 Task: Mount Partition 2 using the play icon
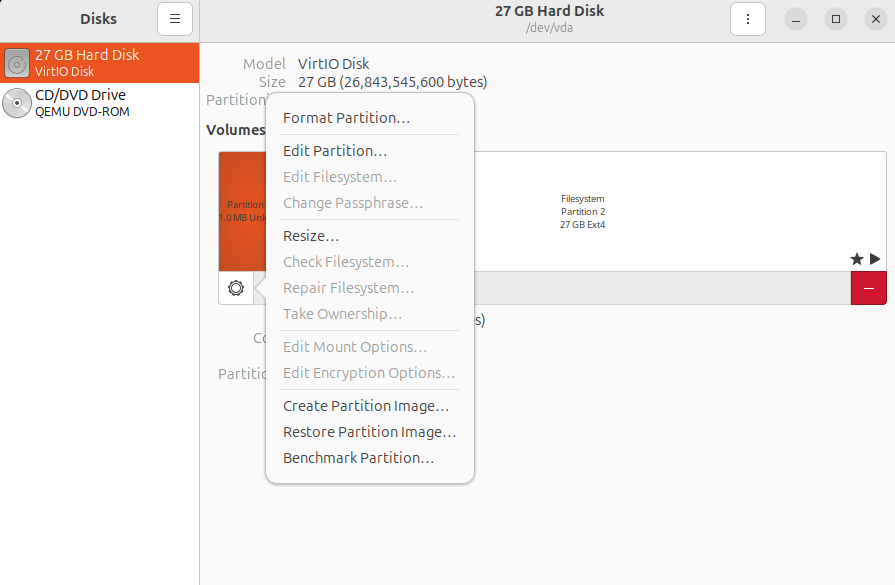pos(875,258)
